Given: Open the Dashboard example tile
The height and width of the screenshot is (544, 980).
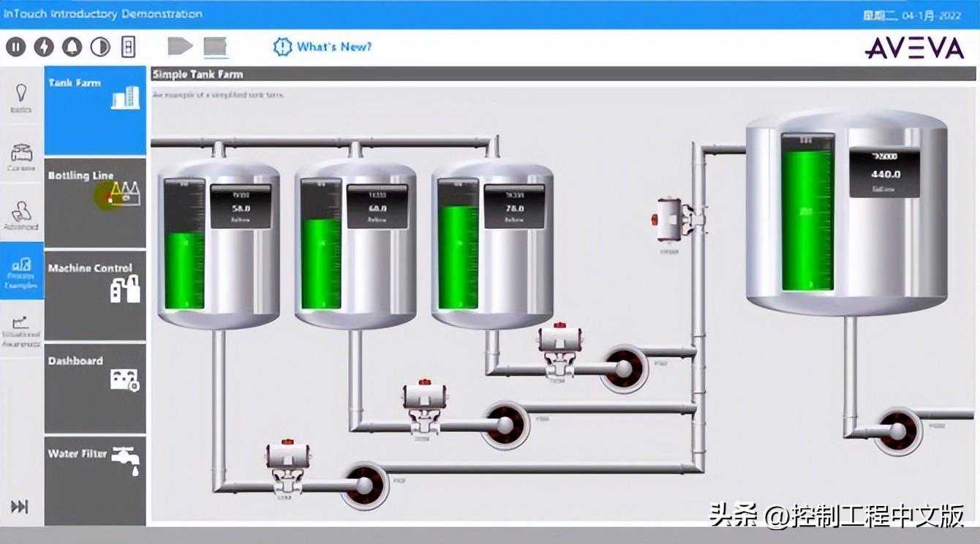Looking at the screenshot, I should (x=95, y=388).
